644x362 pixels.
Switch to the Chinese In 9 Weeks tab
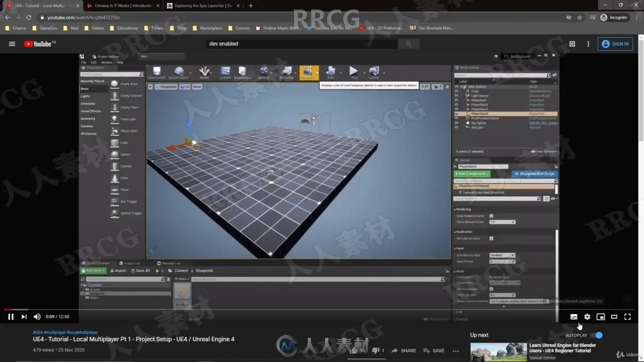pos(120,6)
